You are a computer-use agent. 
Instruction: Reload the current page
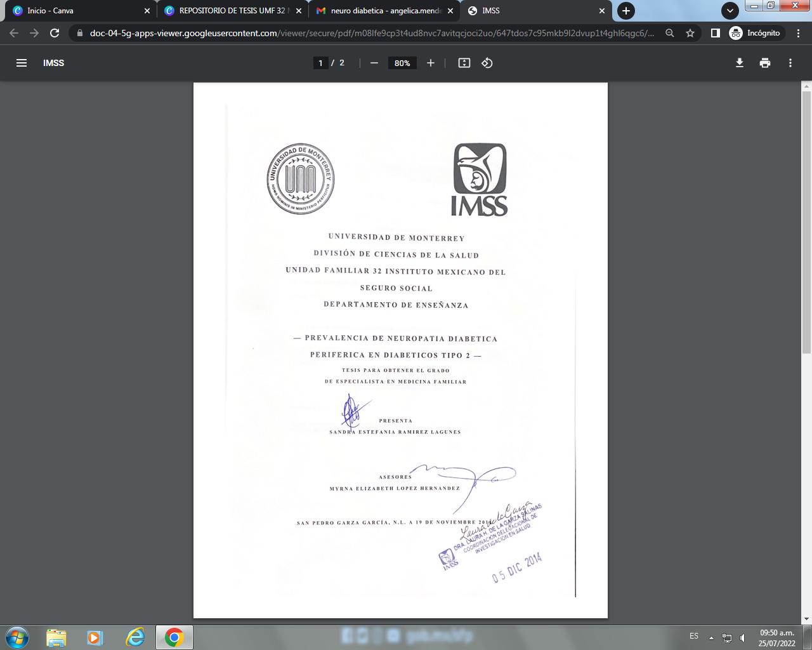[55, 33]
